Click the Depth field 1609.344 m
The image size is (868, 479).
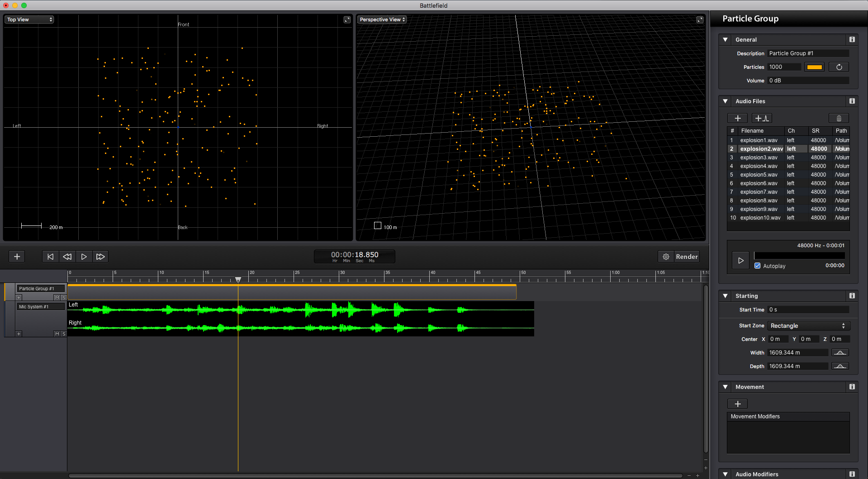798,366
